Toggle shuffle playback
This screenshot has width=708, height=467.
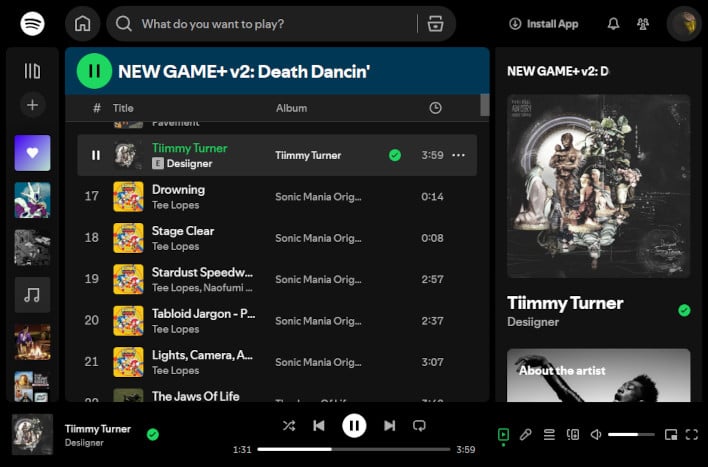pos(289,425)
